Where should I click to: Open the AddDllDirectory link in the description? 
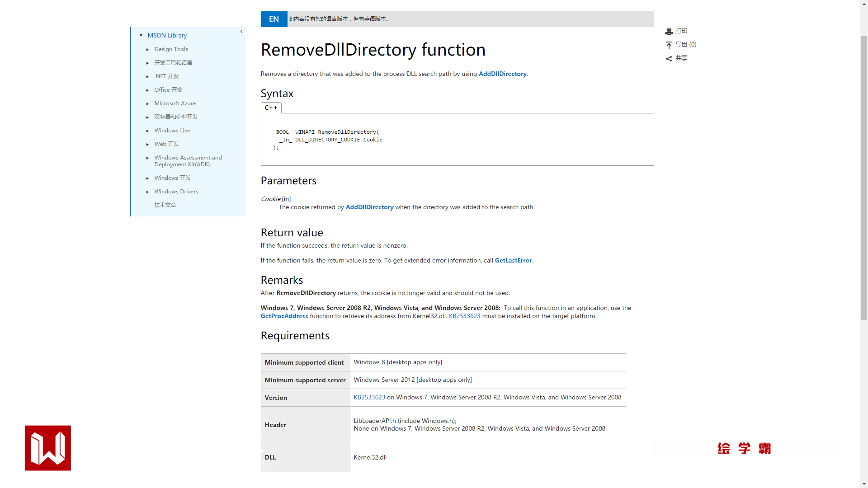502,74
